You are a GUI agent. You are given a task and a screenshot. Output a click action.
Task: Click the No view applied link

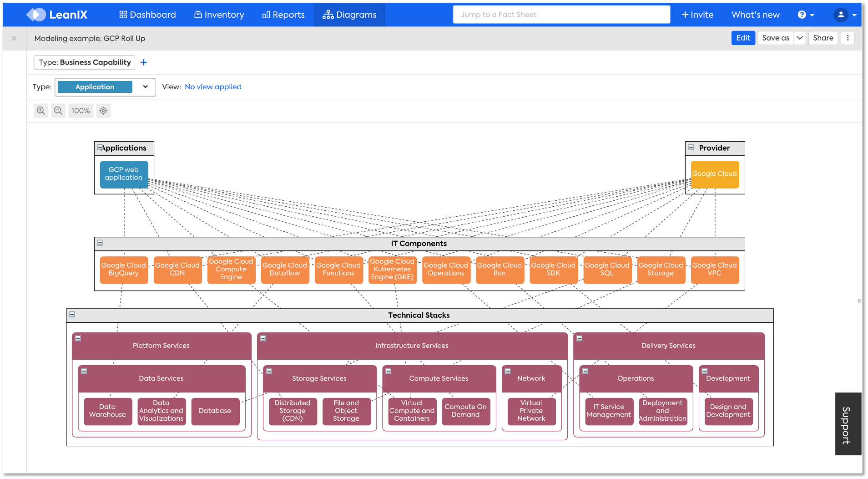click(213, 87)
